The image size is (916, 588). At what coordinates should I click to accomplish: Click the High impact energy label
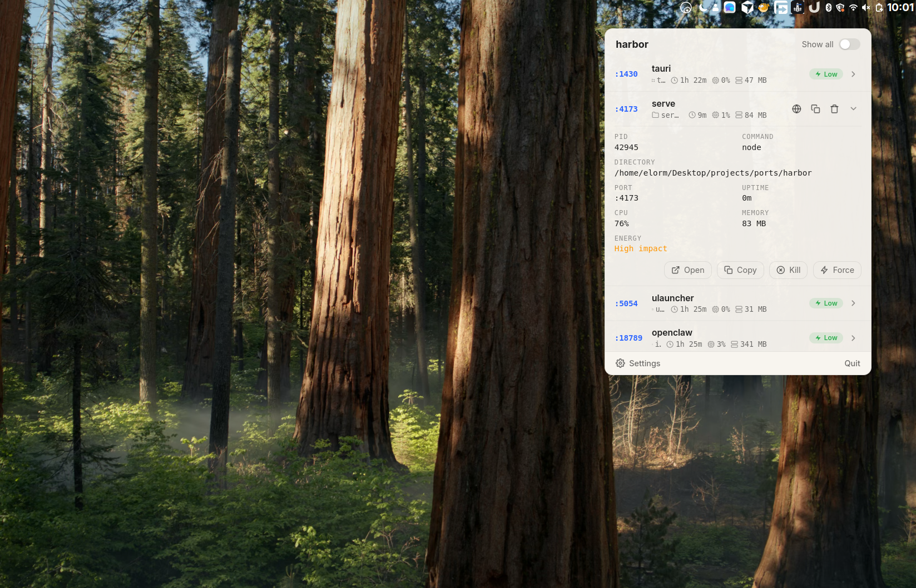coord(641,248)
